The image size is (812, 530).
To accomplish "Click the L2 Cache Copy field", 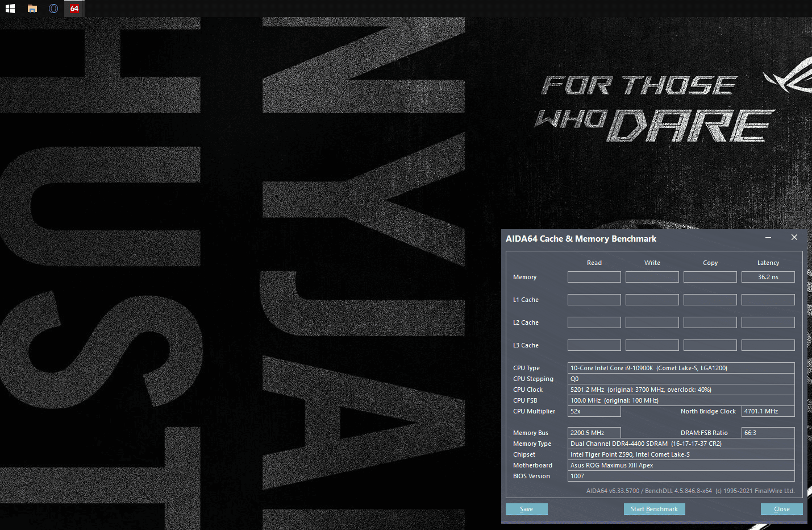I will coord(710,322).
